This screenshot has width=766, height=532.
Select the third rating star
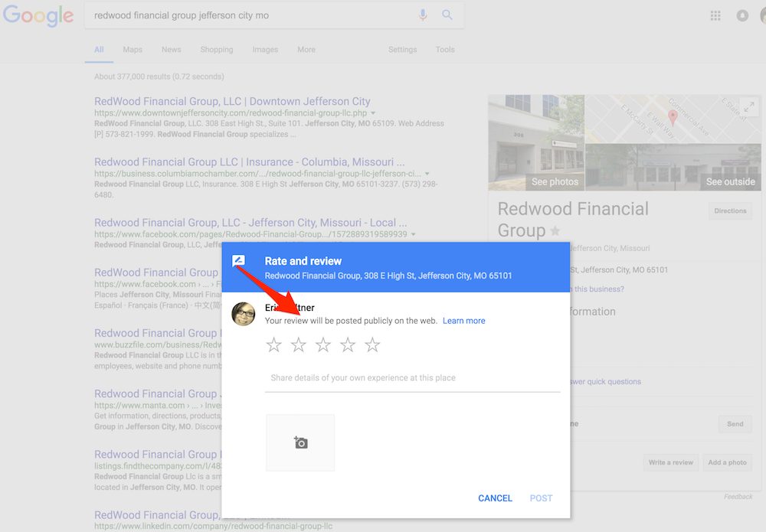click(323, 345)
